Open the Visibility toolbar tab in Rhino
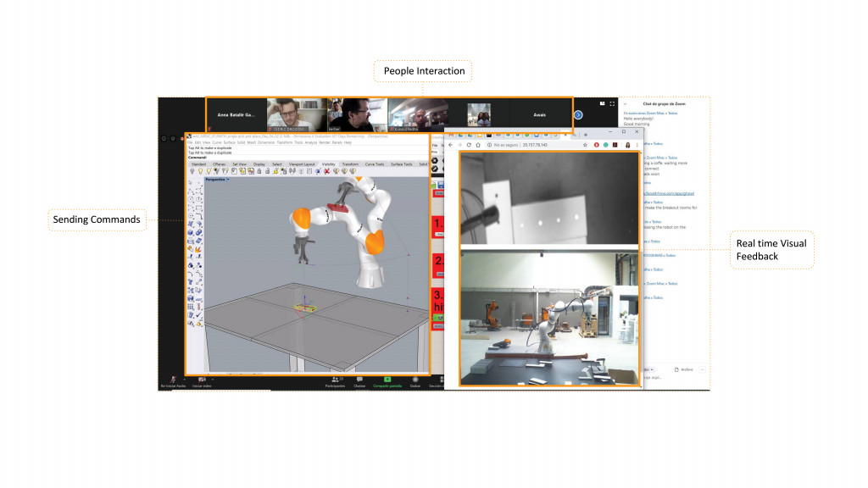The height and width of the screenshot is (488, 868). (328, 164)
